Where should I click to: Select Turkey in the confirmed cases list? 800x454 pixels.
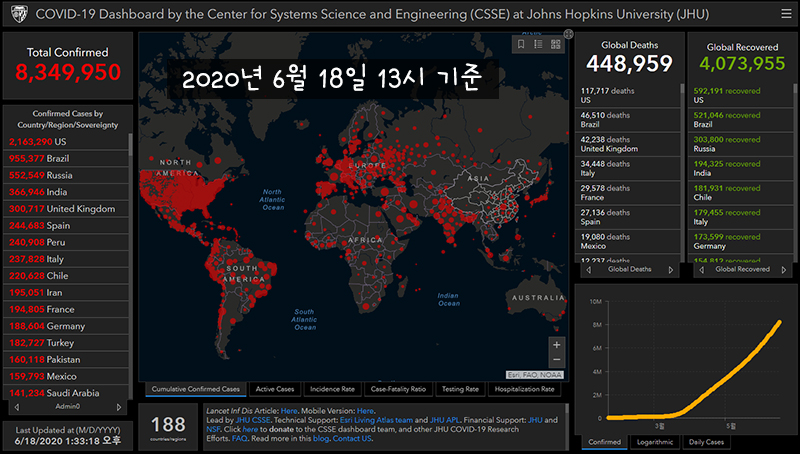(x=66, y=343)
